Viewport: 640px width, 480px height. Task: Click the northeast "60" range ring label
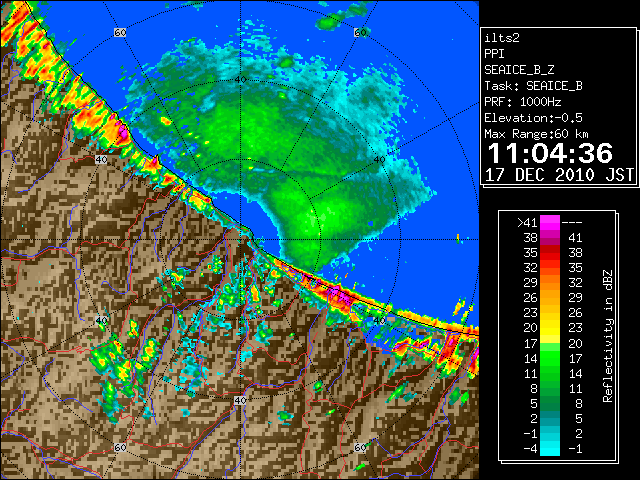360,32
